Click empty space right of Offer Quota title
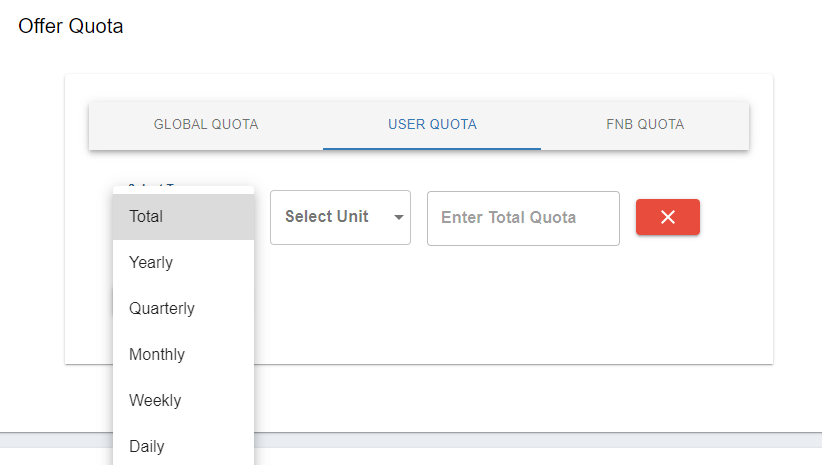The image size is (822, 465). click(450, 27)
